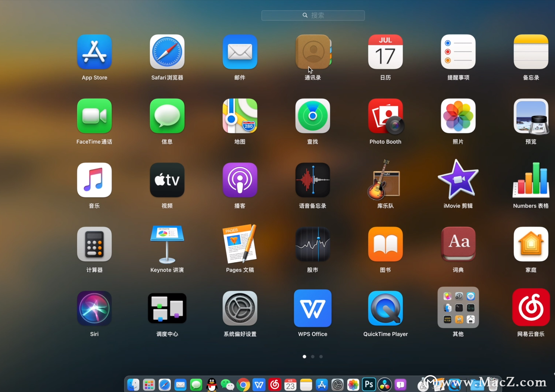Launch Google Chrome from Dock
Image resolution: width=555 pixels, height=392 pixels.
[243, 385]
